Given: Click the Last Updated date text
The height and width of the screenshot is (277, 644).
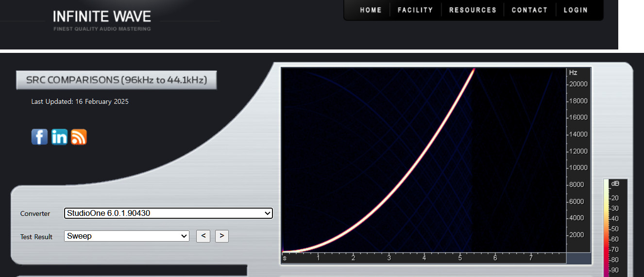Looking at the screenshot, I should [x=80, y=102].
